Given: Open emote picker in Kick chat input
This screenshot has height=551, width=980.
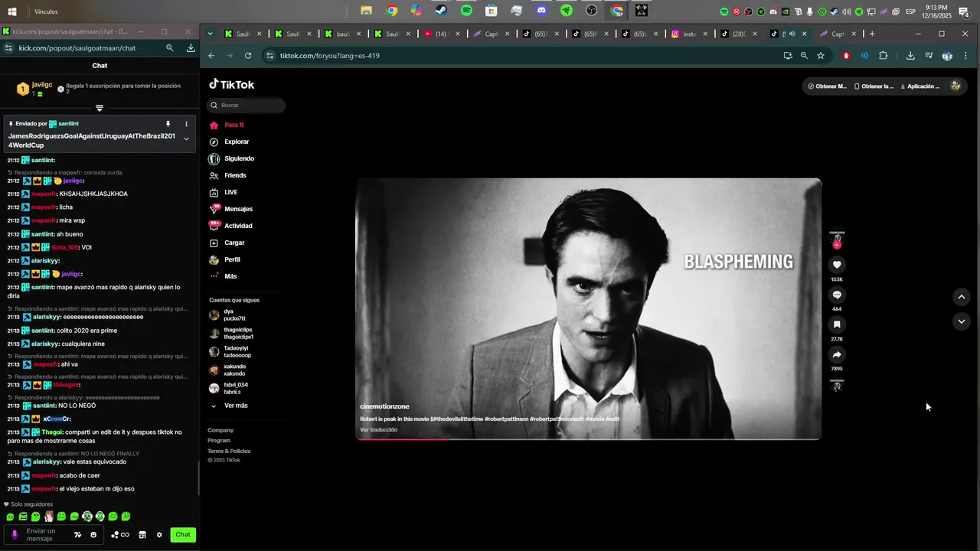Looking at the screenshot, I should 93,535.
